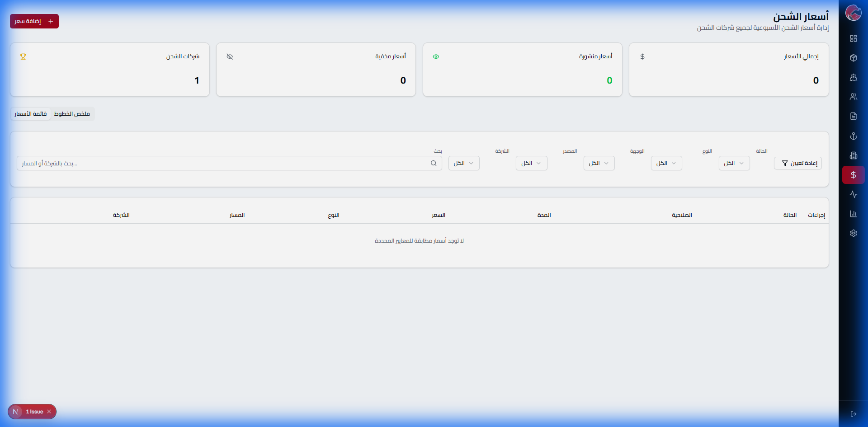Open the building icon in sidebar
The image size is (868, 427).
pyautogui.click(x=853, y=155)
